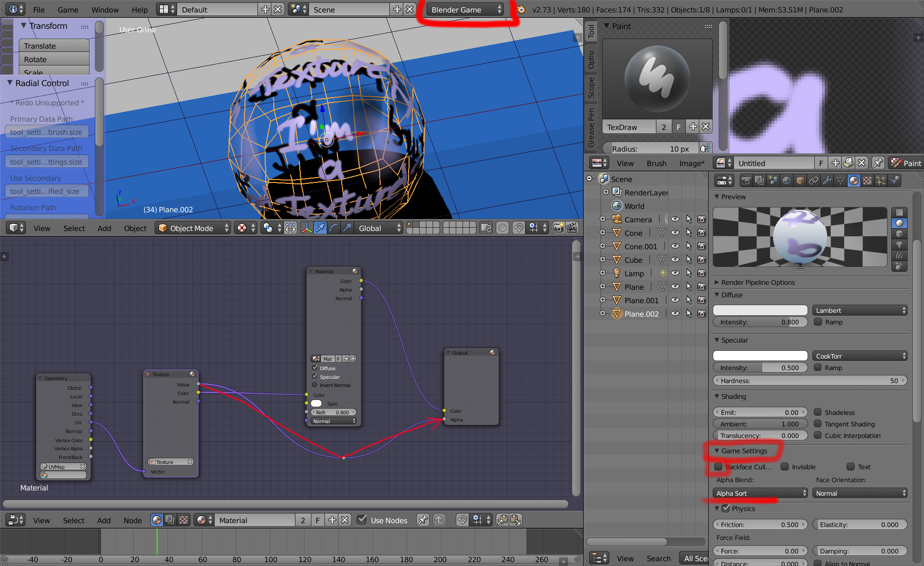This screenshot has height=566, width=924.
Task: Click the diffuse color swatch
Action: coord(760,310)
